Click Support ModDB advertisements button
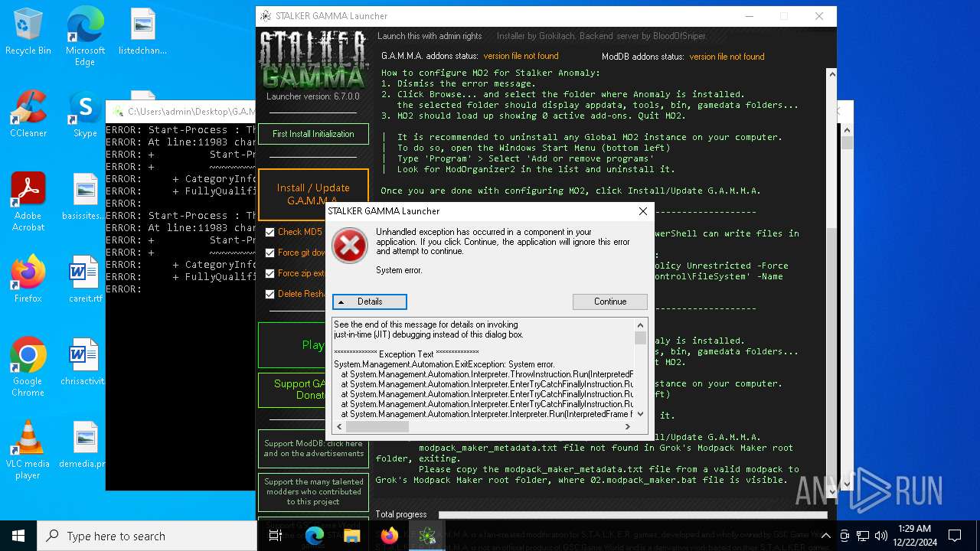The image size is (980, 551). (x=313, y=448)
